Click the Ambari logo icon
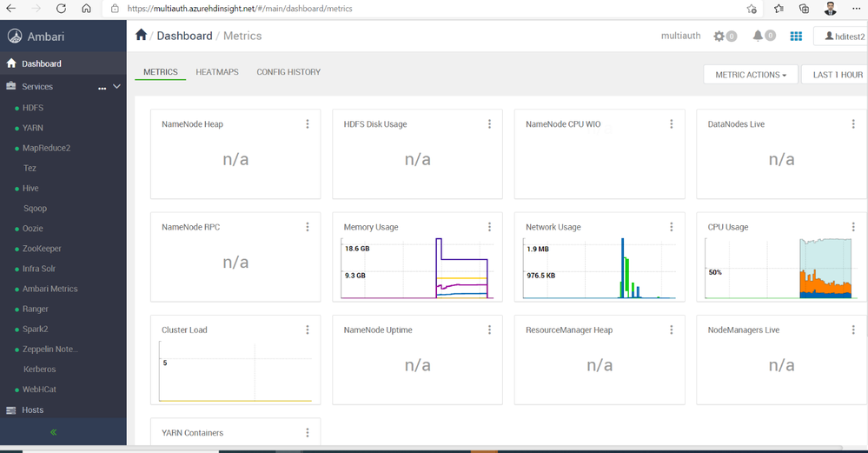The image size is (868, 453). (x=15, y=36)
